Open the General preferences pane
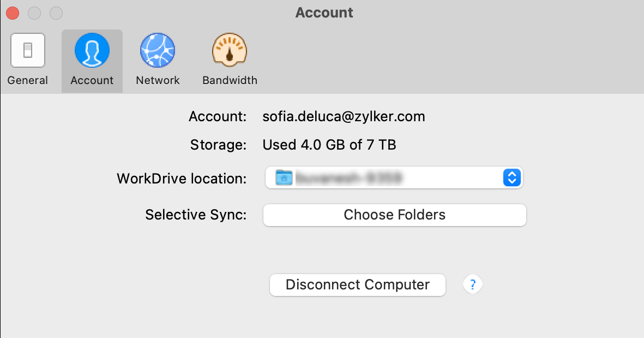This screenshot has width=644, height=338. (27, 60)
